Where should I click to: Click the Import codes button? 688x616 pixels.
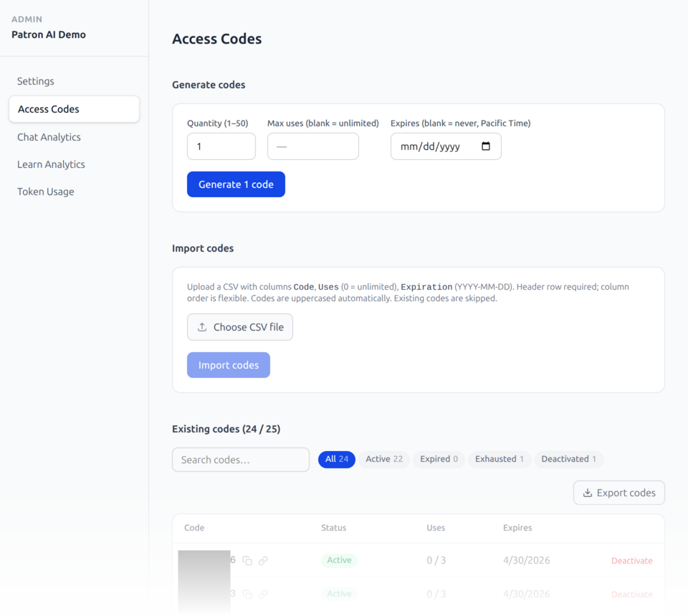click(x=228, y=365)
